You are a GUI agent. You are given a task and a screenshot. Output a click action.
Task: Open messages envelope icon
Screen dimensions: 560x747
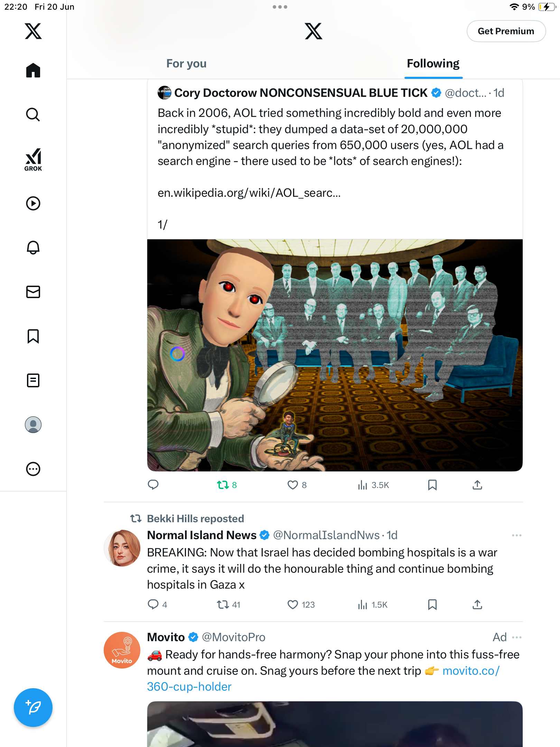point(33,292)
